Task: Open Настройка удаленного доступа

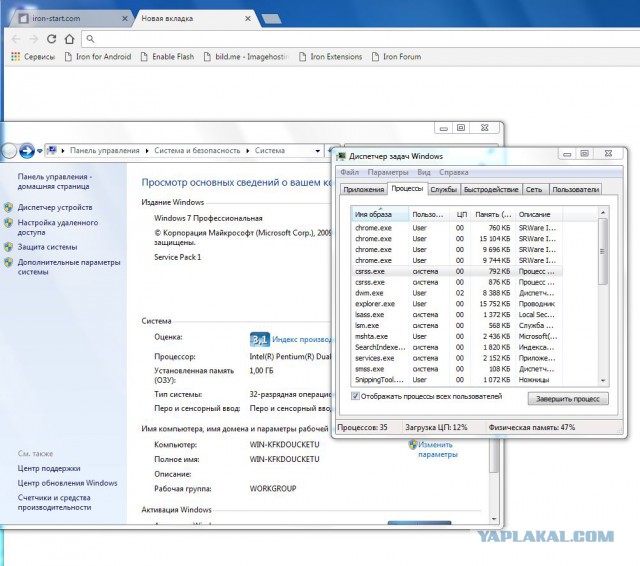Action: 58,227
